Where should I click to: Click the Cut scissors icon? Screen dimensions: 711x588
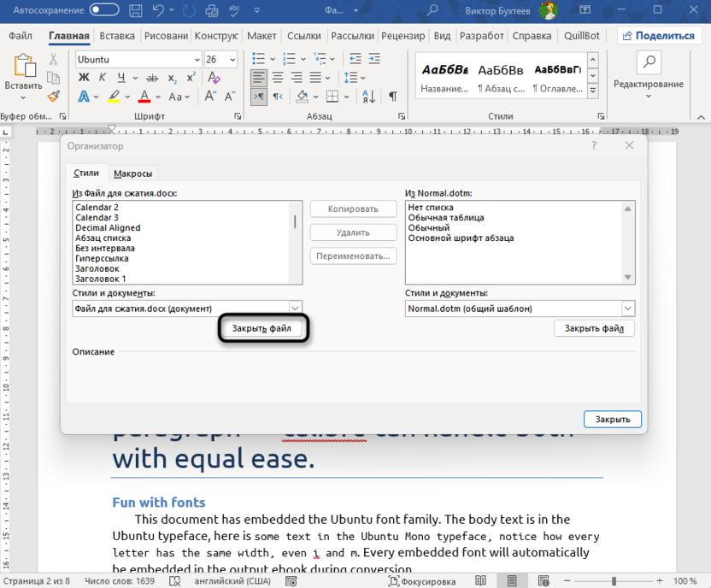(53, 60)
